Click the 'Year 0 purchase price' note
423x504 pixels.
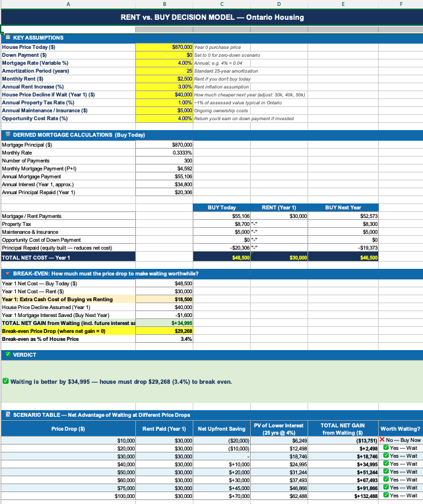(218, 48)
